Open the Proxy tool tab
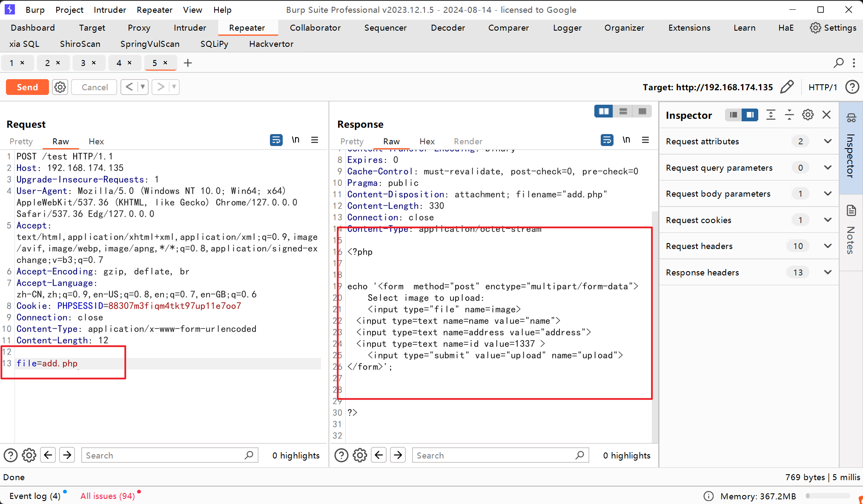The image size is (863, 504). [139, 28]
